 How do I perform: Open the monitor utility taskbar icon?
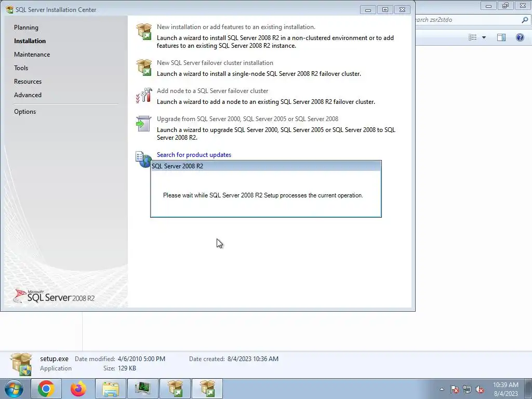coord(142,389)
